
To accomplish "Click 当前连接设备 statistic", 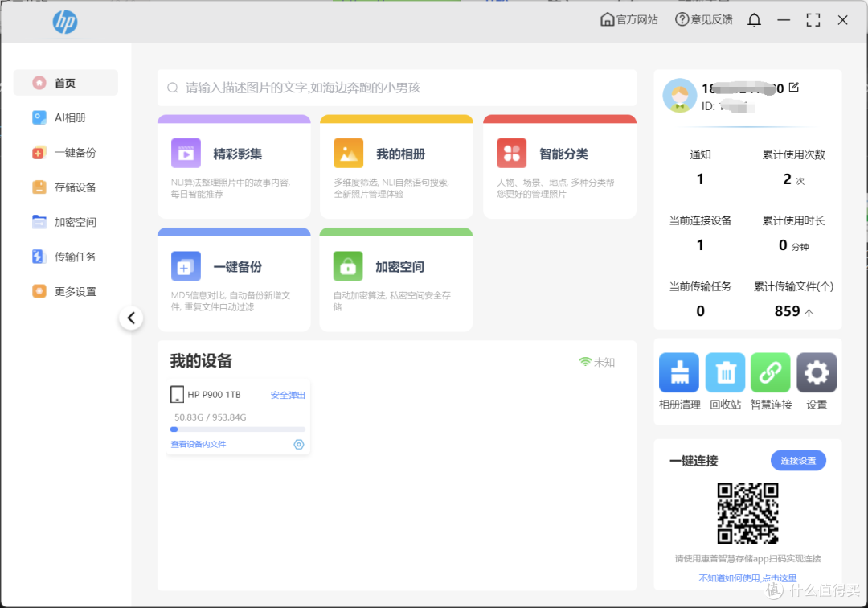I will click(x=700, y=233).
